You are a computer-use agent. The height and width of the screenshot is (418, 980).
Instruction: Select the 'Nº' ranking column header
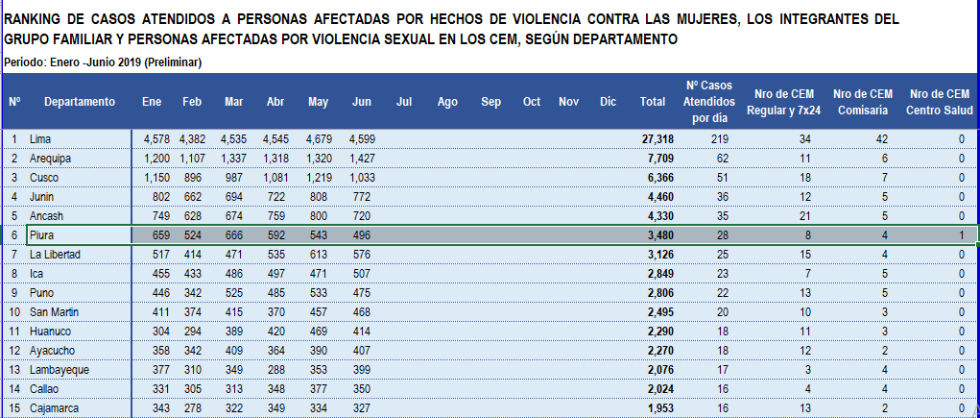(14, 102)
